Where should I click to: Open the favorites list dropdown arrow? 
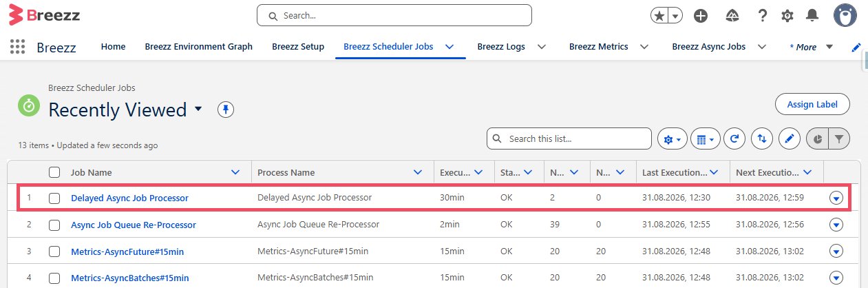[676, 15]
